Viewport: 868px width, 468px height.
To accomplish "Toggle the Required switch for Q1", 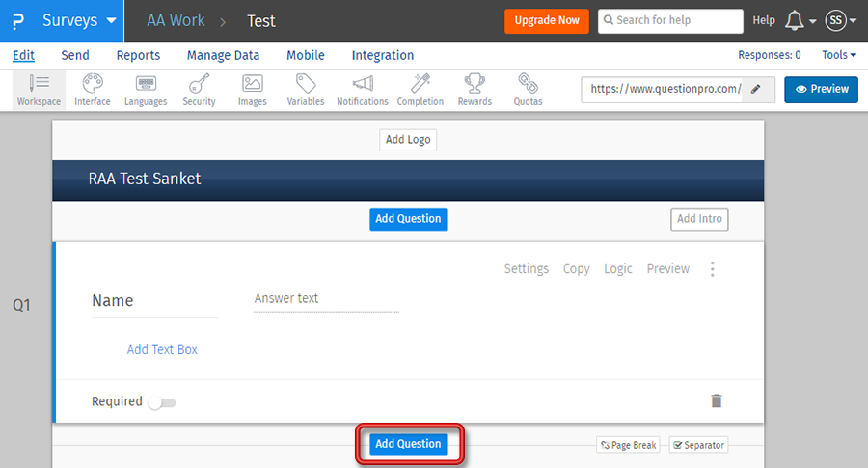I will (162, 402).
